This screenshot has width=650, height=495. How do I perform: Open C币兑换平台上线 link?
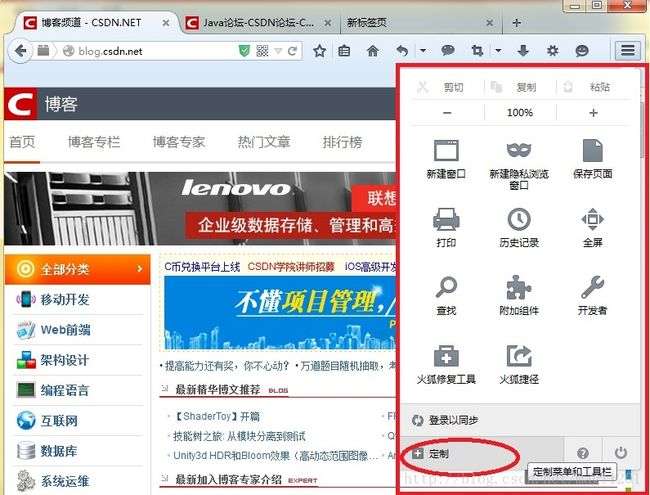click(202, 267)
